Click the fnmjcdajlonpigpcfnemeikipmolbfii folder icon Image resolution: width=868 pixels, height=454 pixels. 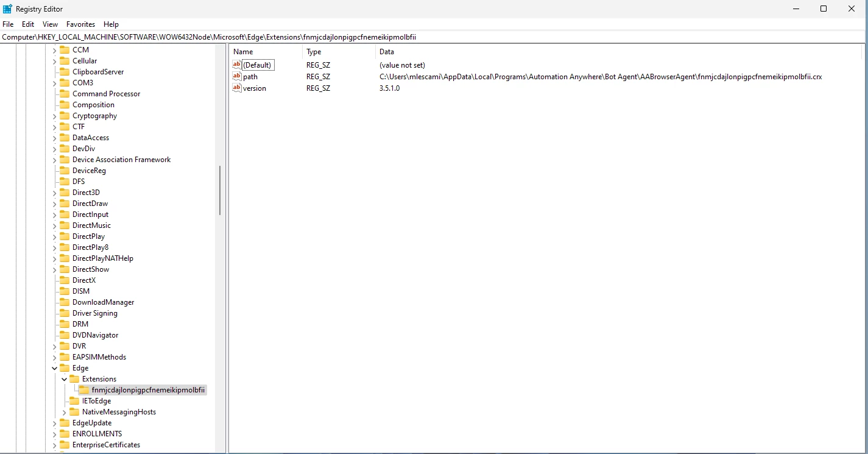84,390
